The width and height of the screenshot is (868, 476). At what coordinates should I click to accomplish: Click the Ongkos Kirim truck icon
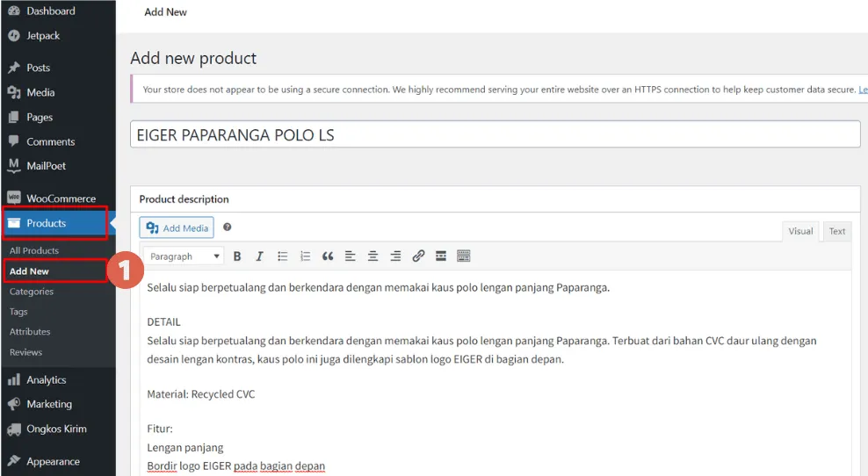14,429
